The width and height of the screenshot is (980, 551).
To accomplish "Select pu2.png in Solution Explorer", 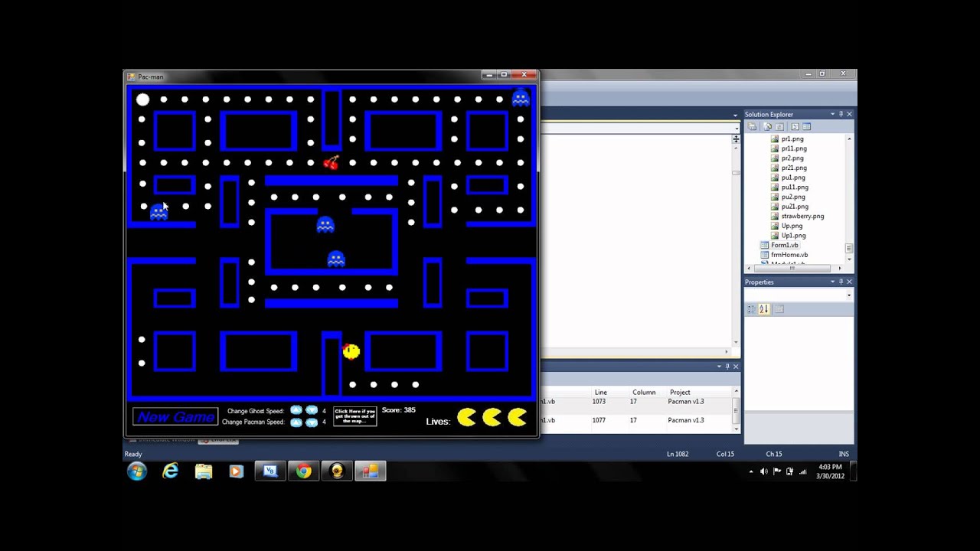I will coord(788,197).
